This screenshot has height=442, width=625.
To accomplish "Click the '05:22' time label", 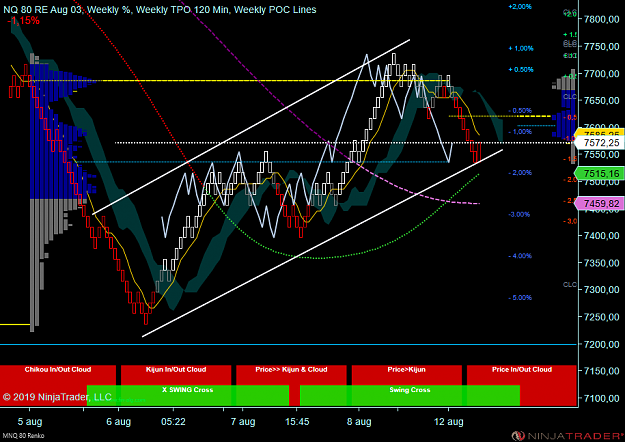I will (173, 422).
